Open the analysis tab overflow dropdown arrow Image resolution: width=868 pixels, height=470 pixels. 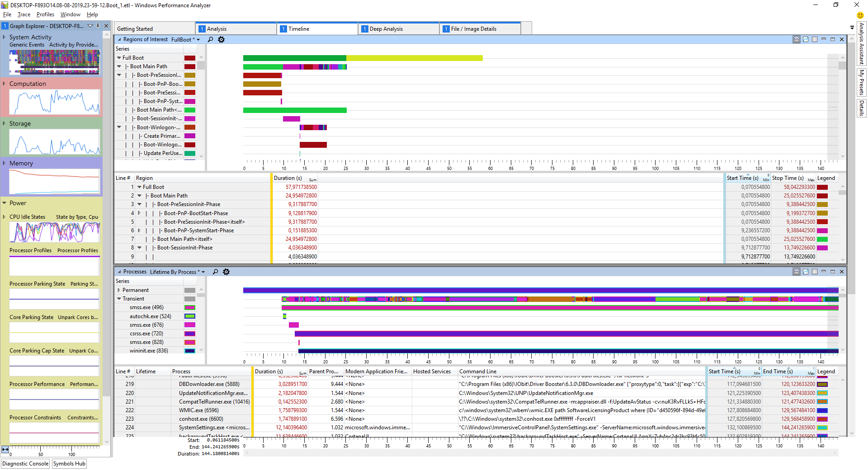pyautogui.click(x=852, y=28)
